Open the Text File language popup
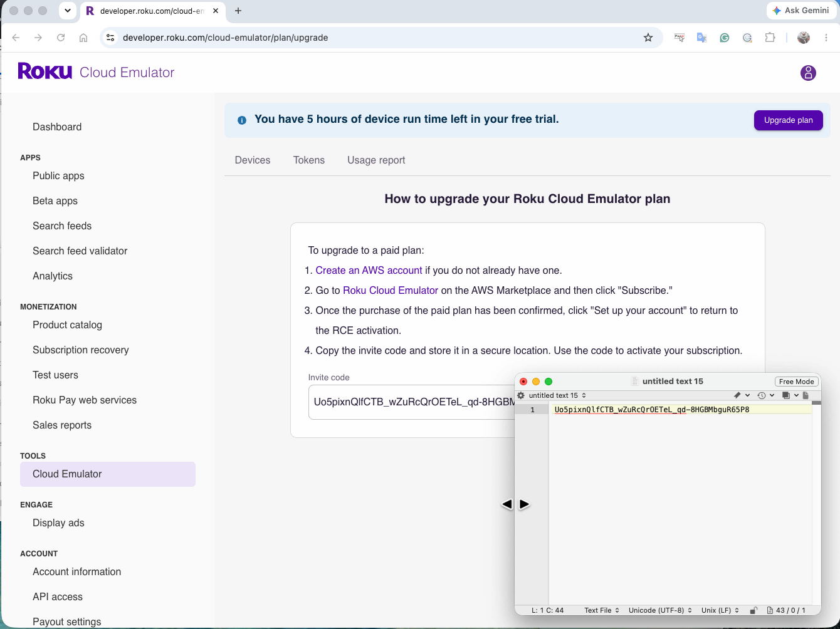The width and height of the screenshot is (840, 629). pos(602,610)
